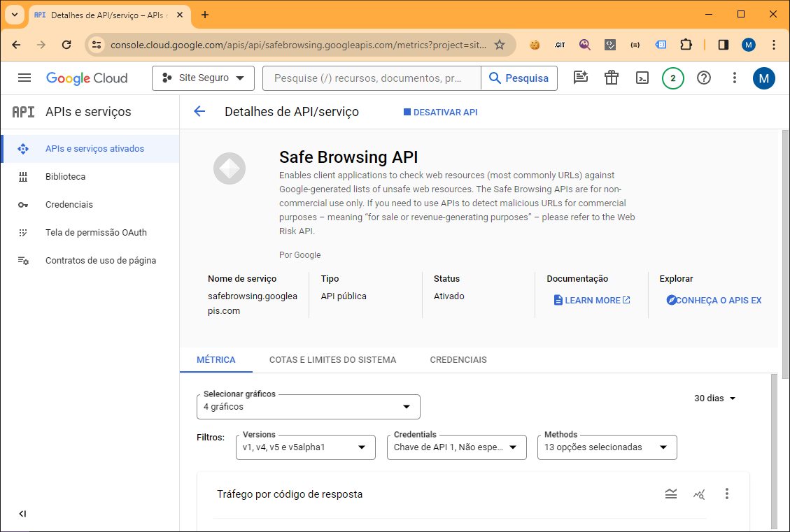Select APIs e serviços ativados in sidebar
The height and width of the screenshot is (532, 790).
[90, 148]
